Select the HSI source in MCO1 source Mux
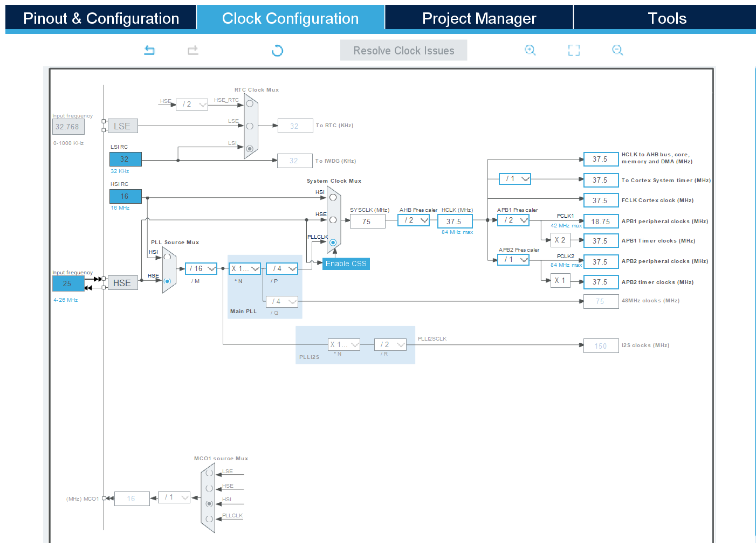 209,503
